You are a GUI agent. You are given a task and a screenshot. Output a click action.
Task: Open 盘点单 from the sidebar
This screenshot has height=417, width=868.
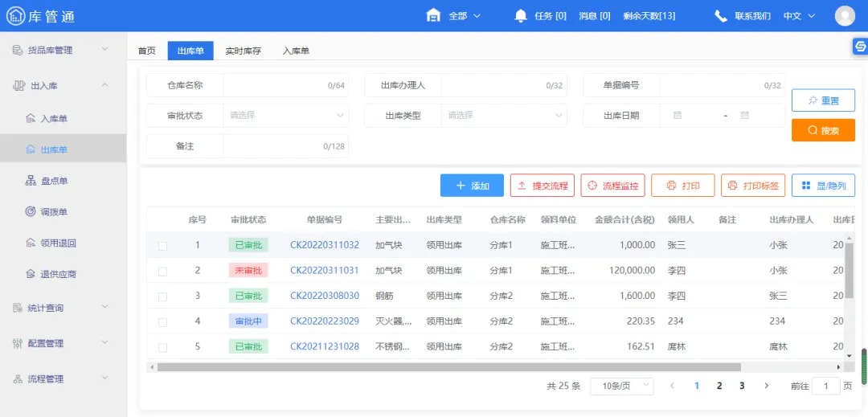[54, 181]
